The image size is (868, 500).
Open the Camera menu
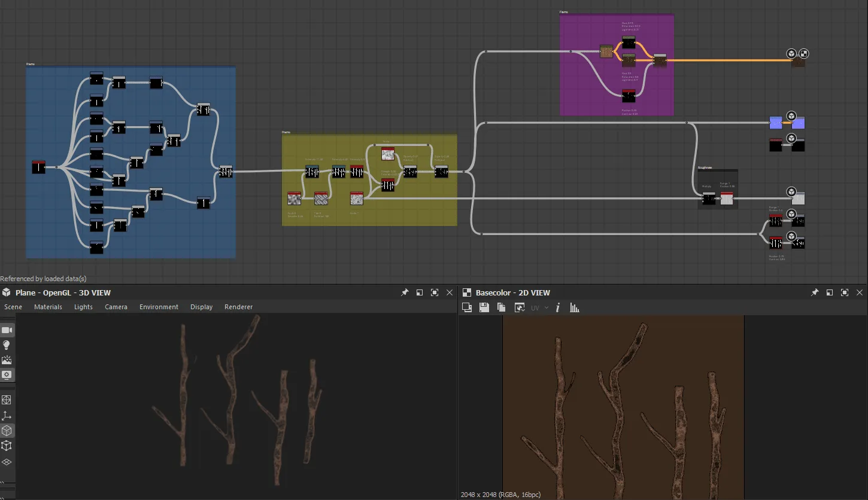tap(116, 307)
